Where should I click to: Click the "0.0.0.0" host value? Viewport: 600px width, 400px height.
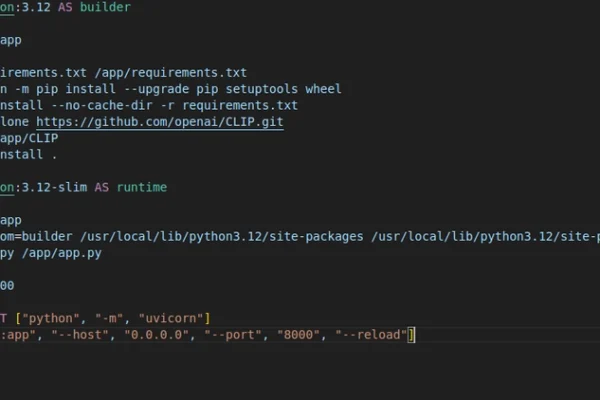(156, 335)
